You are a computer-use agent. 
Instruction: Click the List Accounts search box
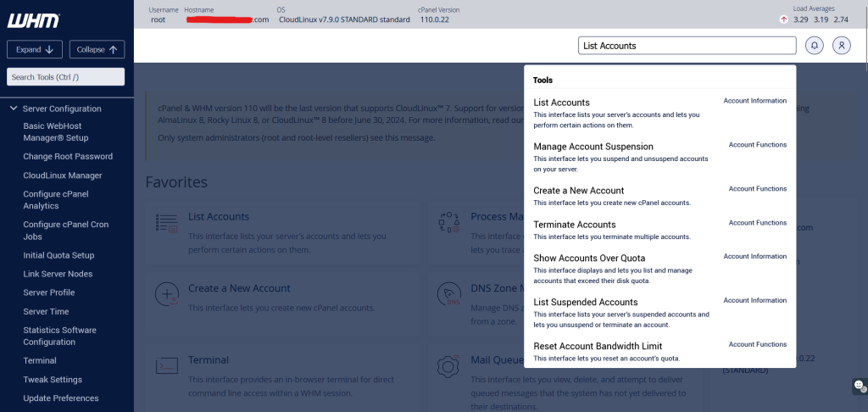[687, 46]
